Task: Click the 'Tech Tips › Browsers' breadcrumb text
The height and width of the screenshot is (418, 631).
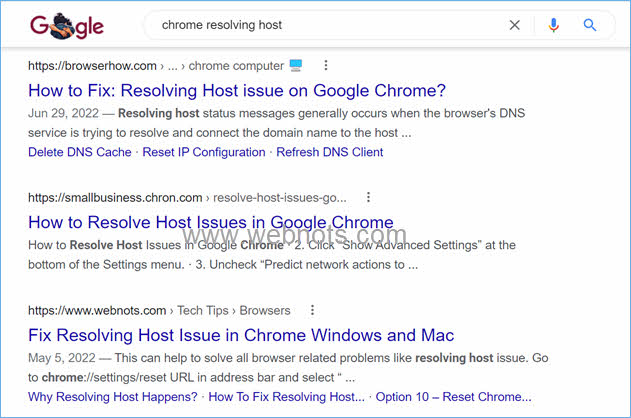Action: pyautogui.click(x=233, y=311)
